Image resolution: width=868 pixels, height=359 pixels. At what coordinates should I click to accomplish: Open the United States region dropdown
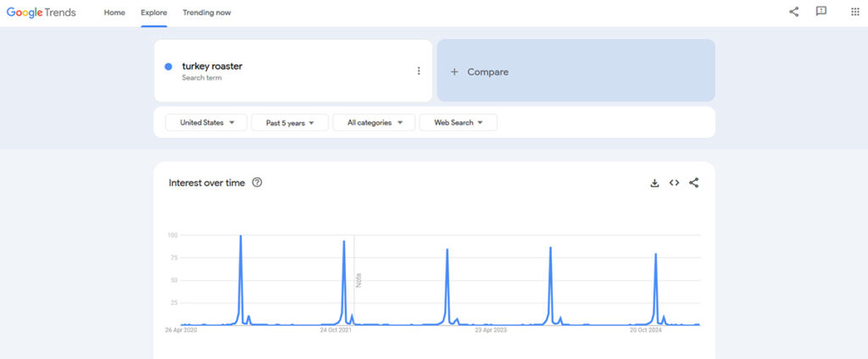[x=207, y=122]
